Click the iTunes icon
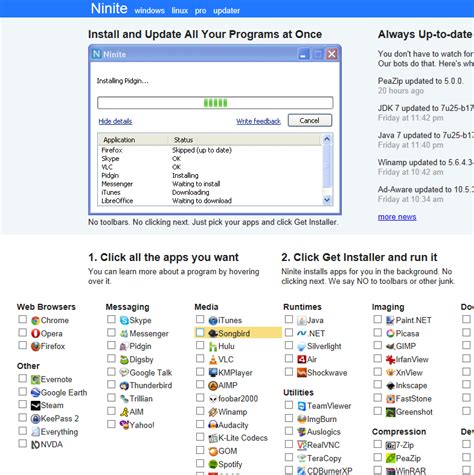Image resolution: width=474 pixels, height=475 pixels. [213, 320]
